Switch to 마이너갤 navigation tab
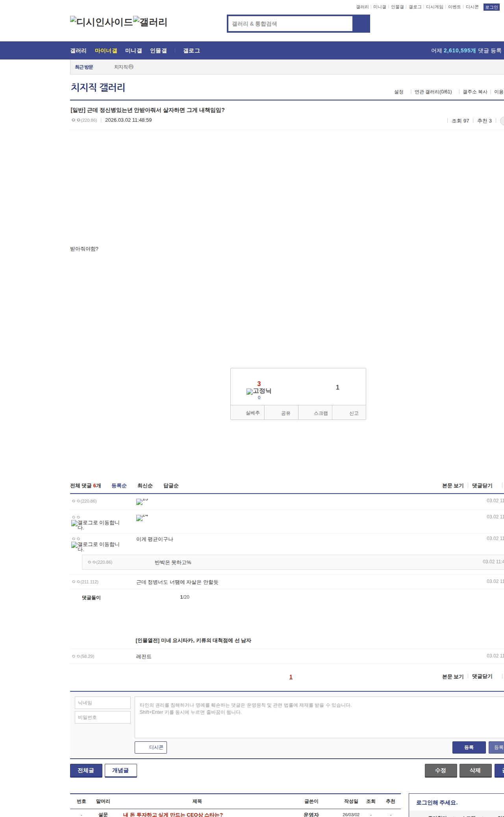 pos(106,51)
